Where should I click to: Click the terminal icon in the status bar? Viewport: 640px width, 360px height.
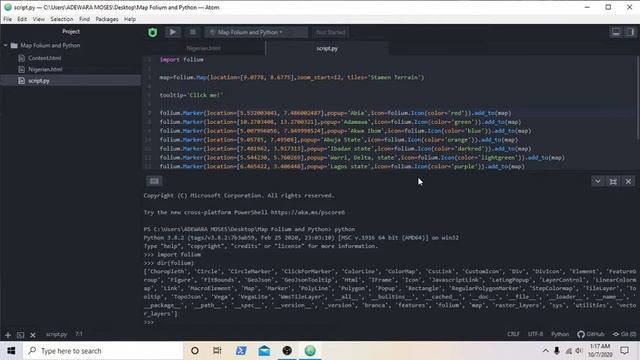20,335
